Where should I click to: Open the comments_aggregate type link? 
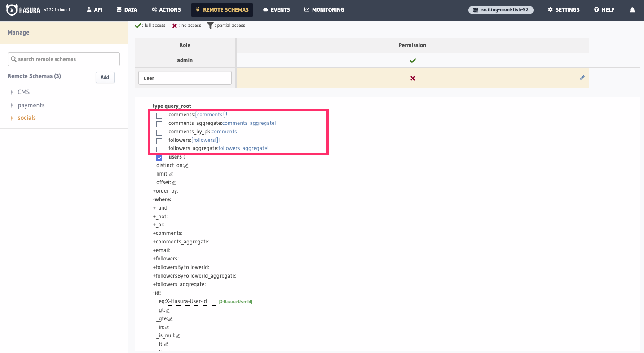tap(249, 123)
